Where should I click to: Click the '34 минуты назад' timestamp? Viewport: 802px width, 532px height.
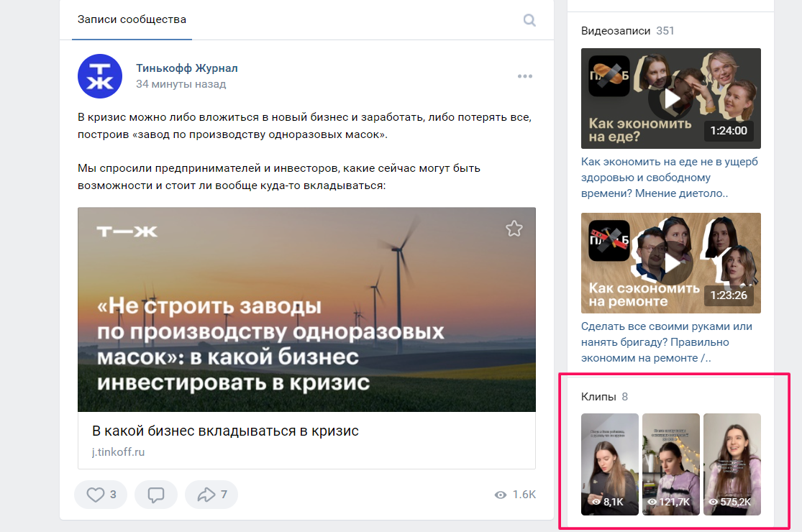coord(181,84)
